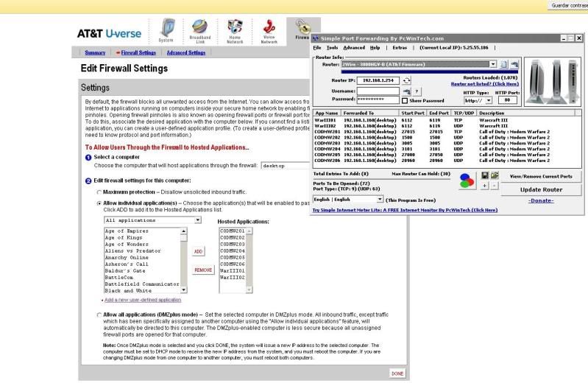Click View/Remove Current Ports button
The height and width of the screenshot is (386, 588).
tap(541, 176)
